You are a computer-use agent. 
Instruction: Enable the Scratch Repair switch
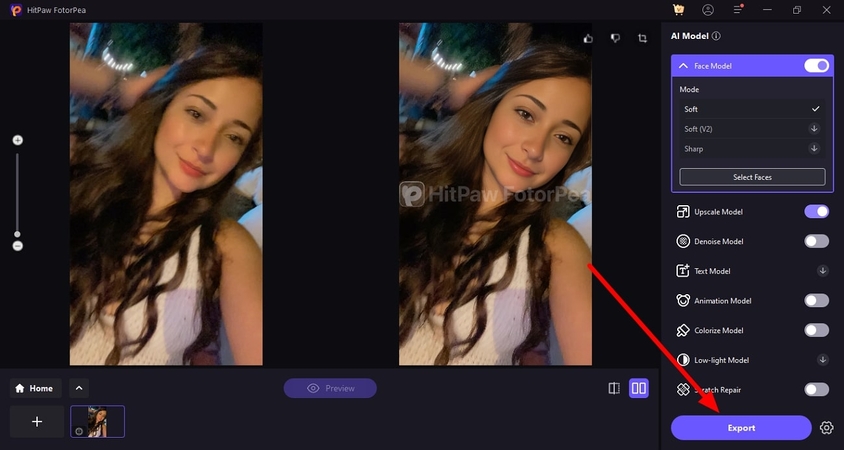[x=817, y=389]
